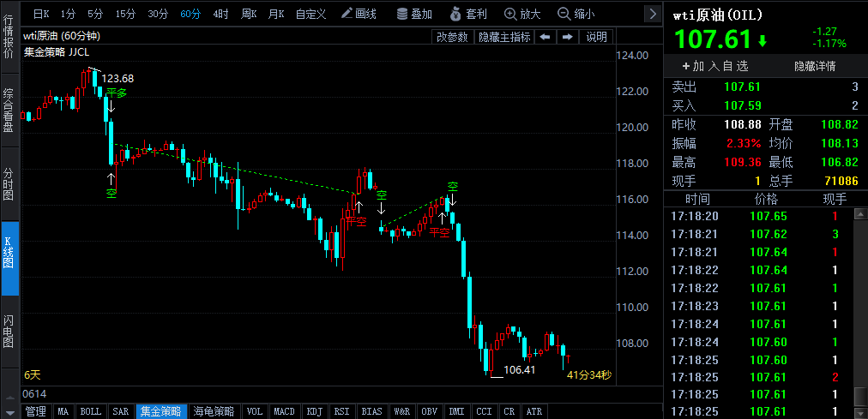
Task: Switch to 1分 timeframe
Action: click(x=68, y=14)
